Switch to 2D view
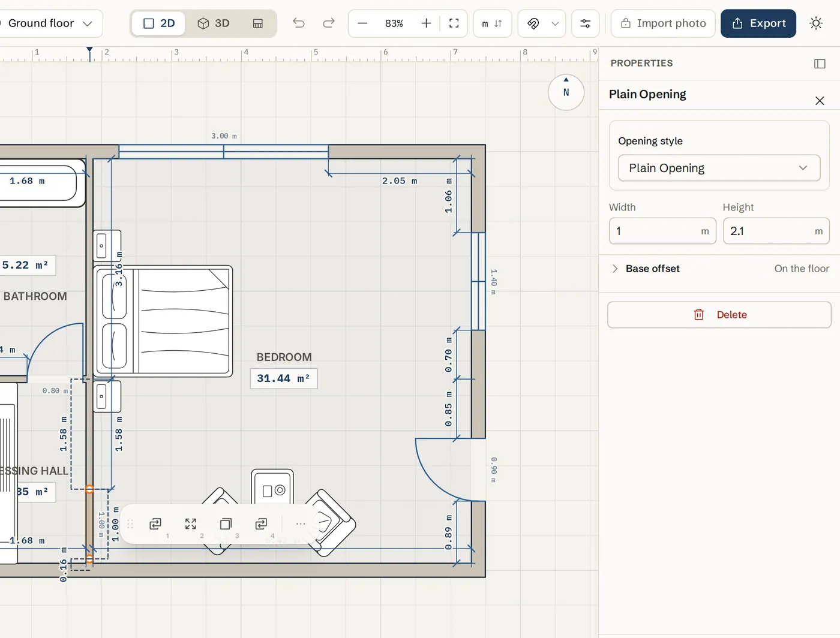This screenshot has height=638, width=840. (x=158, y=23)
